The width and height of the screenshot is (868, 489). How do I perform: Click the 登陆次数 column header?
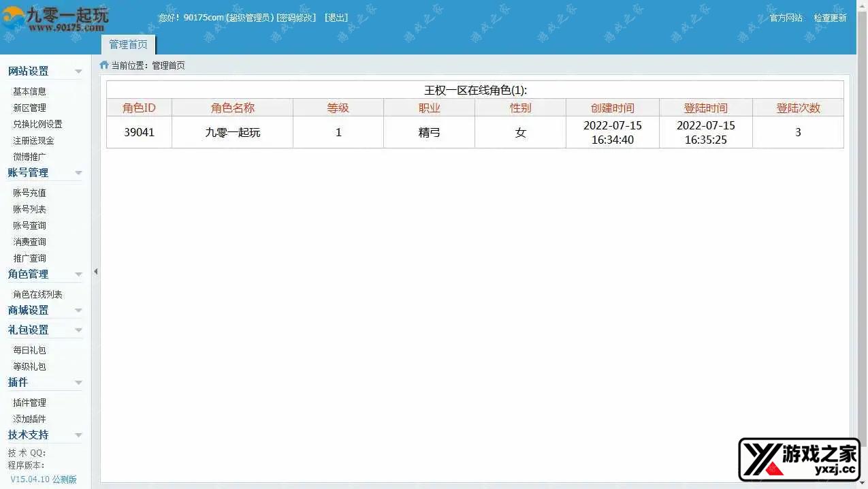click(799, 108)
